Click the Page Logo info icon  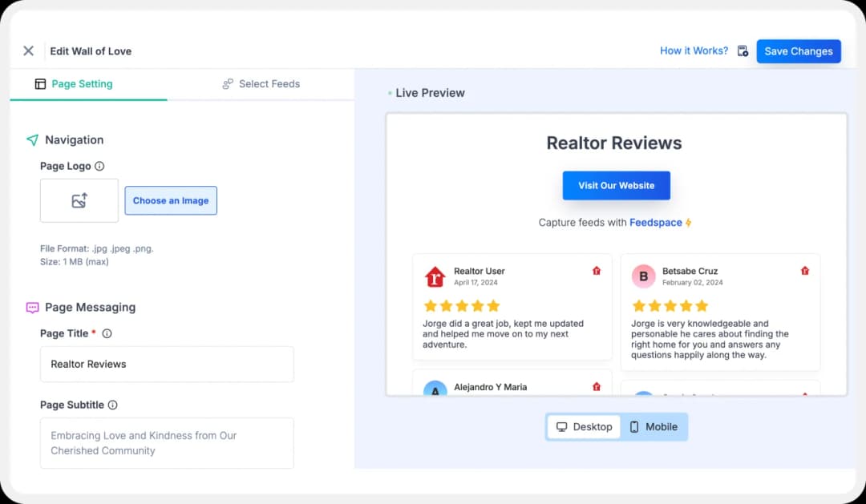point(99,167)
